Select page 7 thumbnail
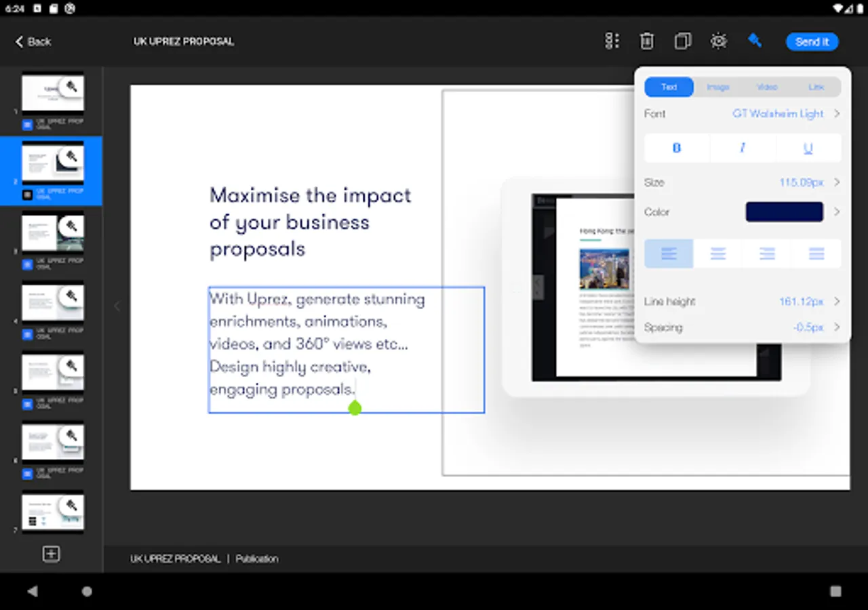This screenshot has height=610, width=868. (x=53, y=512)
